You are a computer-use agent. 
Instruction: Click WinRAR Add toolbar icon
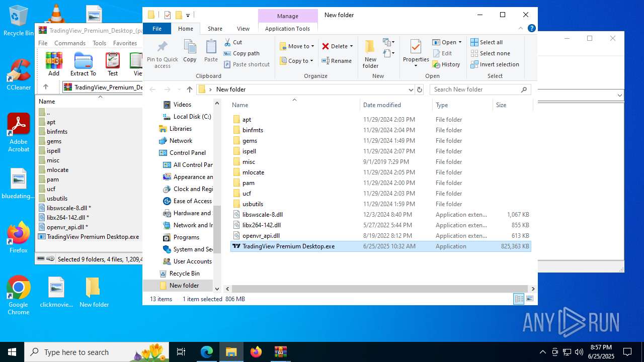[x=54, y=64]
